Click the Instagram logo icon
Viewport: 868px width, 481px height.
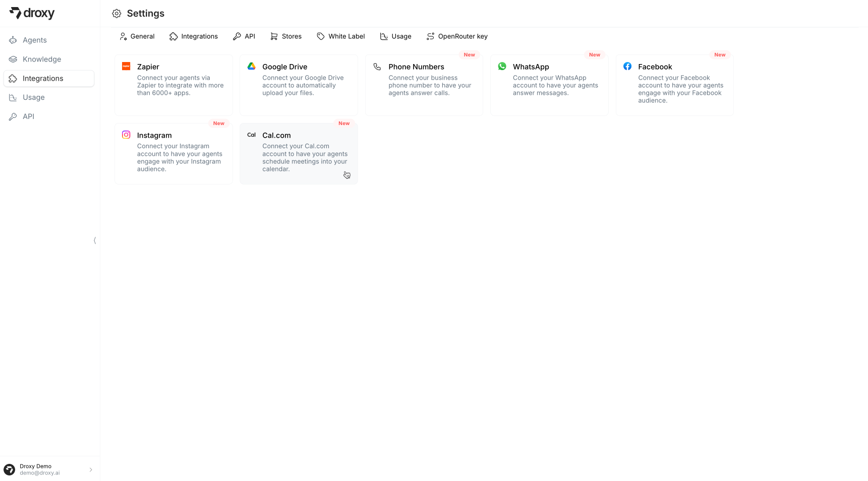click(x=126, y=135)
